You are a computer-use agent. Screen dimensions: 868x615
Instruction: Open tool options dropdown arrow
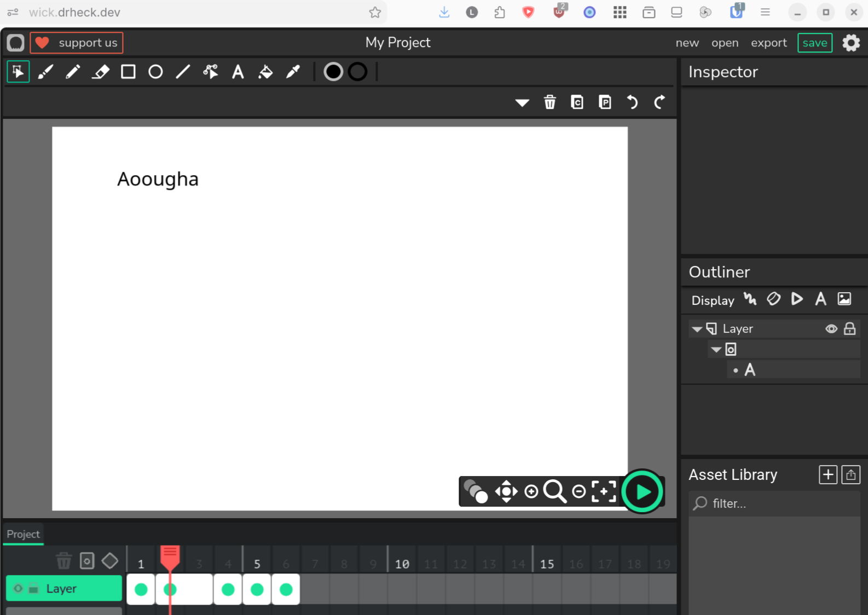tap(522, 103)
